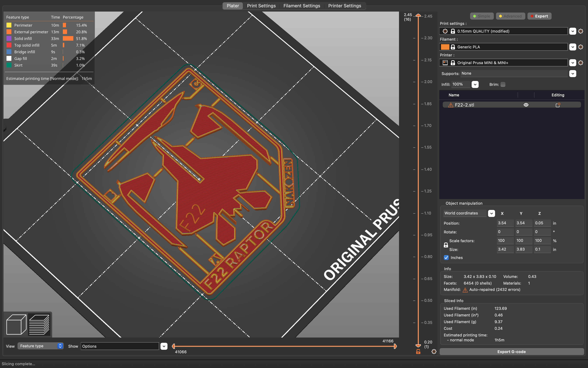
Task: Open Printer settings gear for Prusa MINI
Action: coord(580,63)
